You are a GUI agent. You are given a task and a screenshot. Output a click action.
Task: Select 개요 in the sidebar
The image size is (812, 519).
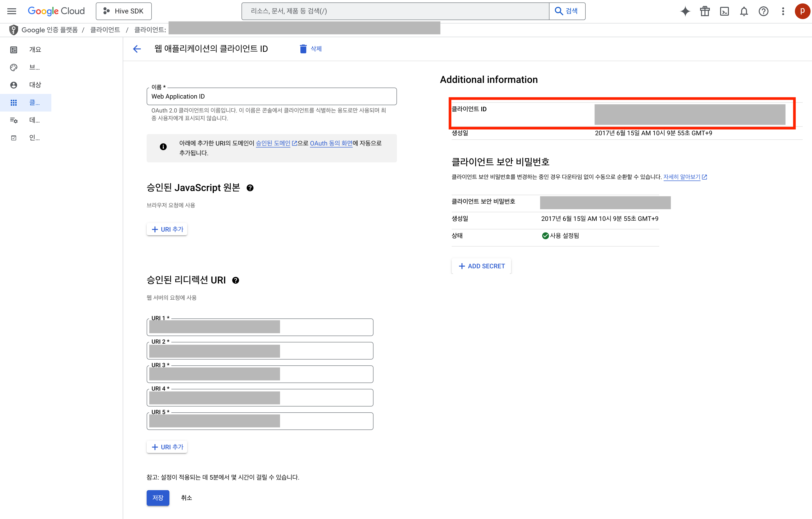tap(35, 50)
